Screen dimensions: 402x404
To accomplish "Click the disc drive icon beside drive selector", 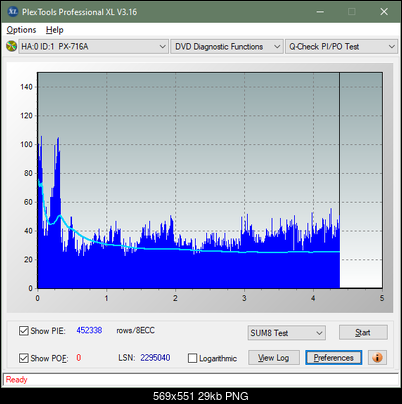I will pos(11,46).
